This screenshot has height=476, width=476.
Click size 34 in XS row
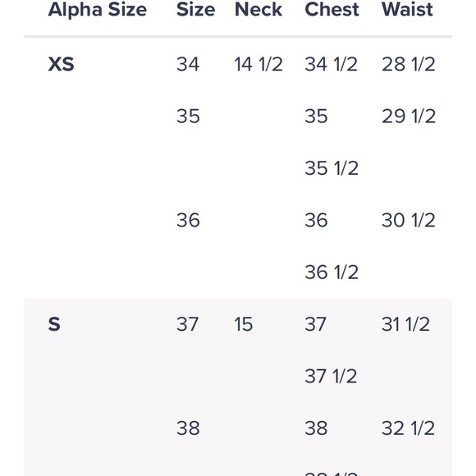coord(188,64)
